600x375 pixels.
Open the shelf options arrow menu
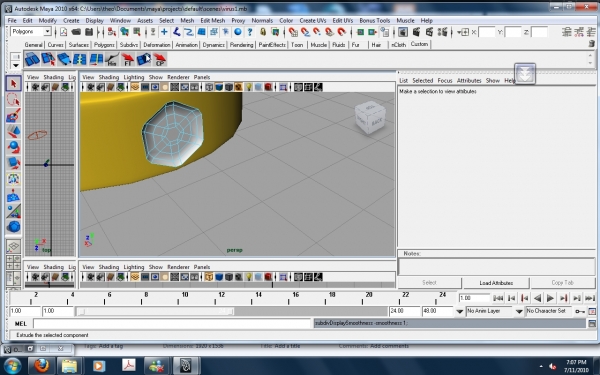click(15, 65)
